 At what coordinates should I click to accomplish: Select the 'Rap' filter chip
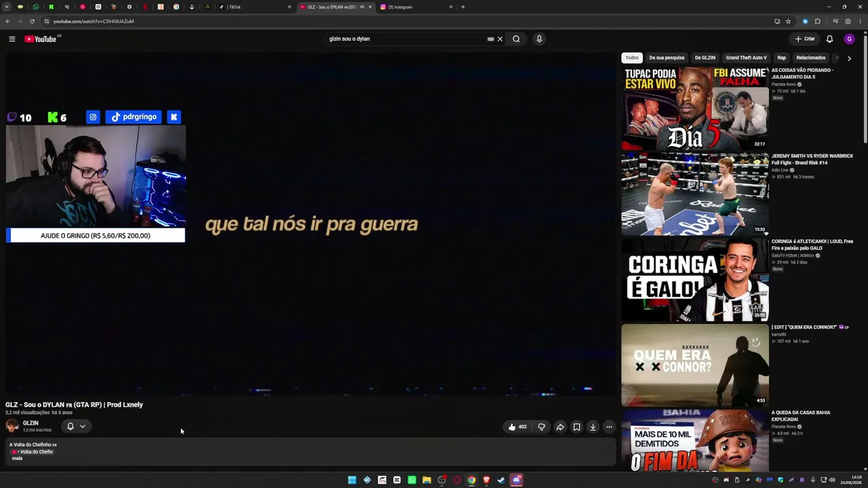coord(781,58)
